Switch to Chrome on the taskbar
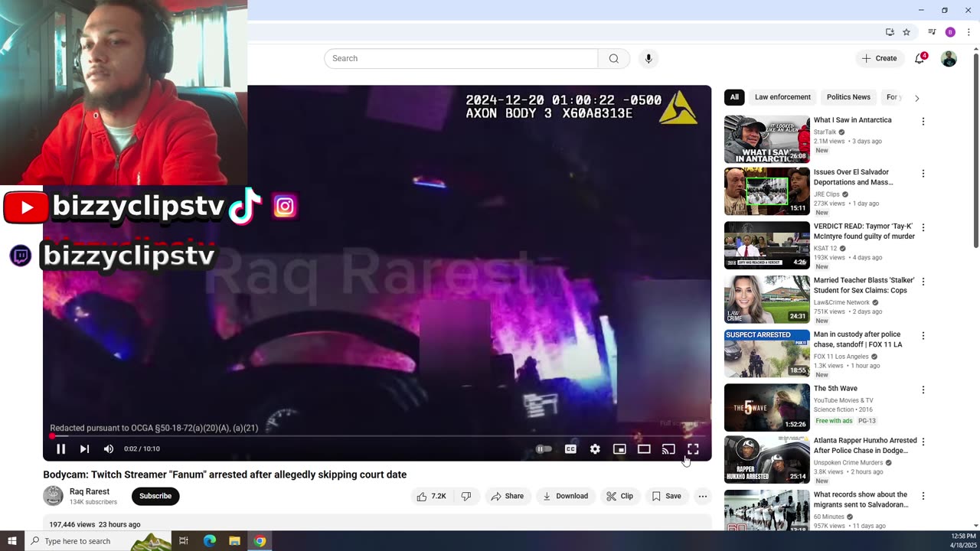 [260, 541]
